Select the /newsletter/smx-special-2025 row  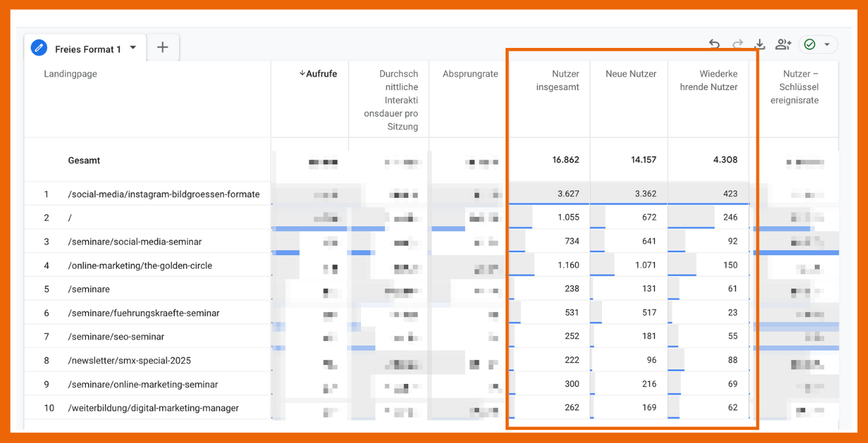tap(129, 360)
